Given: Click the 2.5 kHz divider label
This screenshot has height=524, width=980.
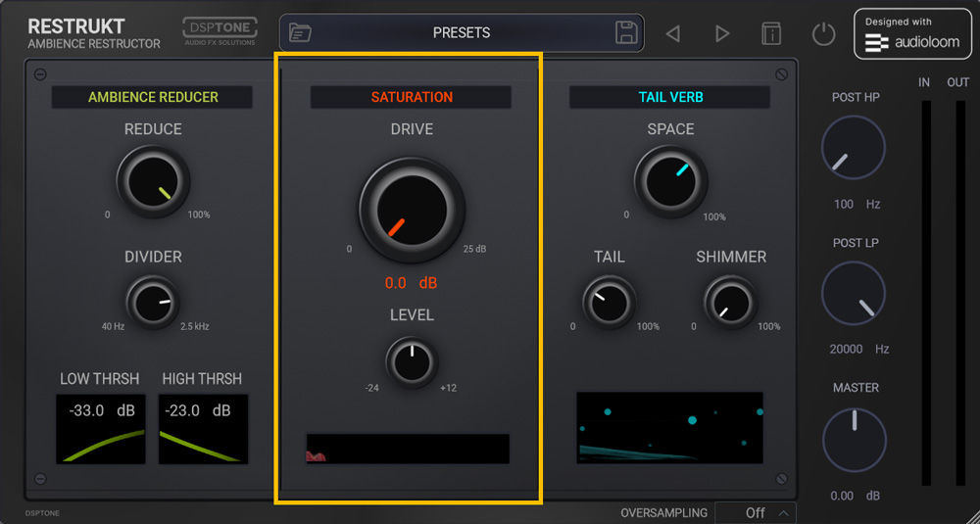Looking at the screenshot, I should pyautogui.click(x=194, y=326).
